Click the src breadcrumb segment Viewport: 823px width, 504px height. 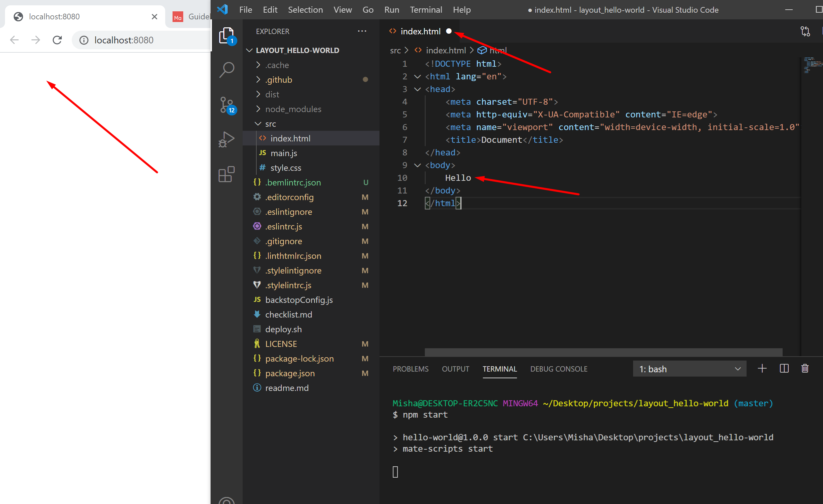pos(395,51)
